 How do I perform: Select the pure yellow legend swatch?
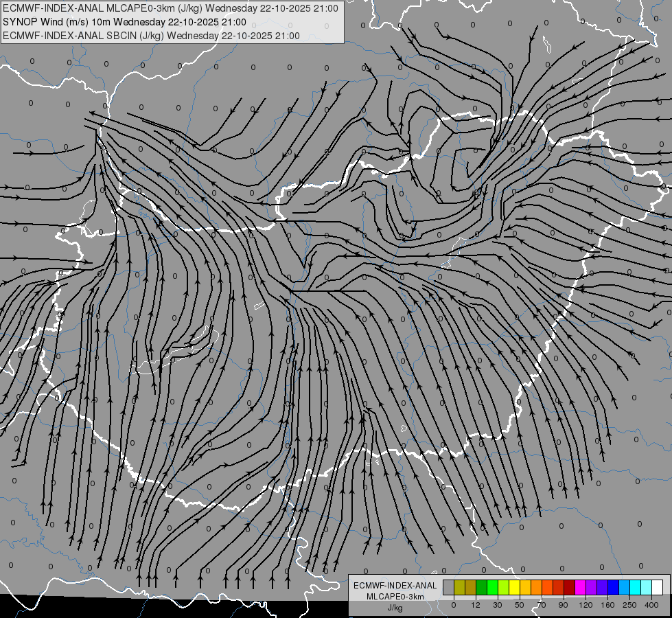click(514, 588)
